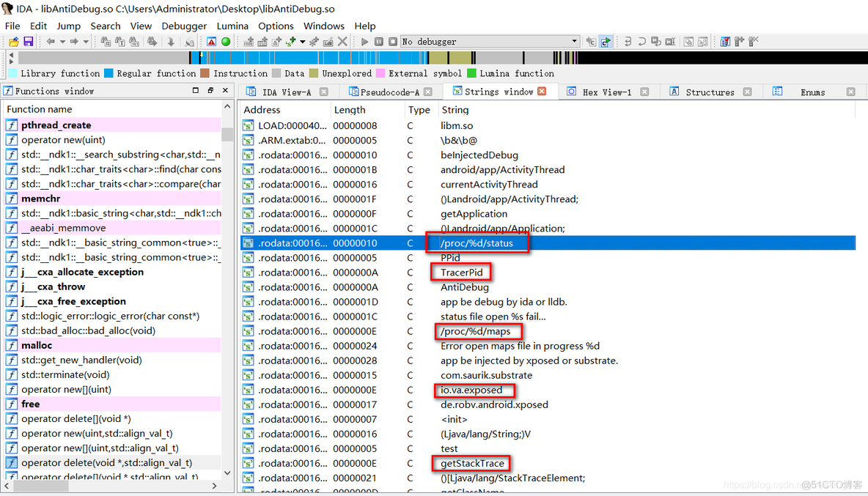Terminate process with the stop icon

point(392,42)
